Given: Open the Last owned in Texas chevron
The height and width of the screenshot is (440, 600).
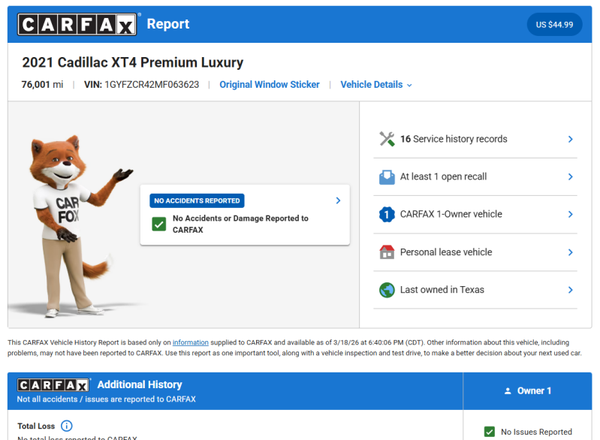Looking at the screenshot, I should tap(570, 290).
